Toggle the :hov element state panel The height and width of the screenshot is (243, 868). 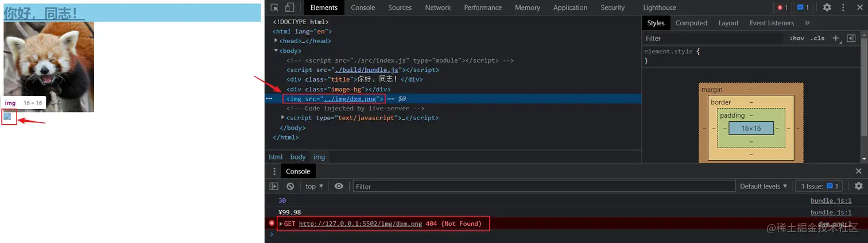click(796, 38)
